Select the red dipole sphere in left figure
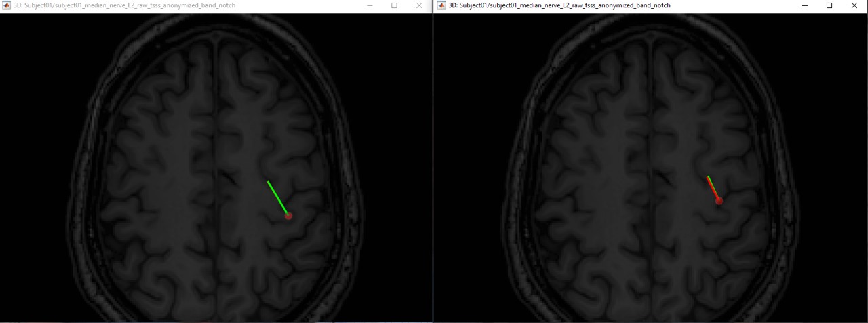Screen dimensions: 868x323 pyautogui.click(x=288, y=216)
